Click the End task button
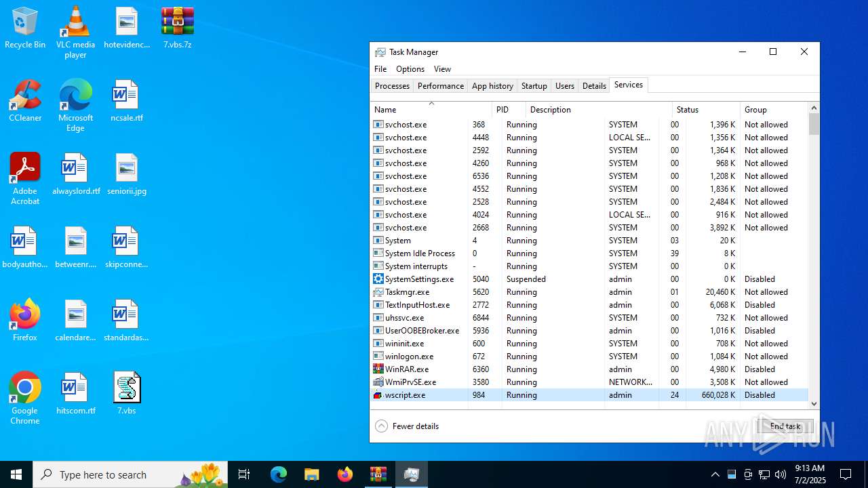868x488 pixels. (785, 426)
